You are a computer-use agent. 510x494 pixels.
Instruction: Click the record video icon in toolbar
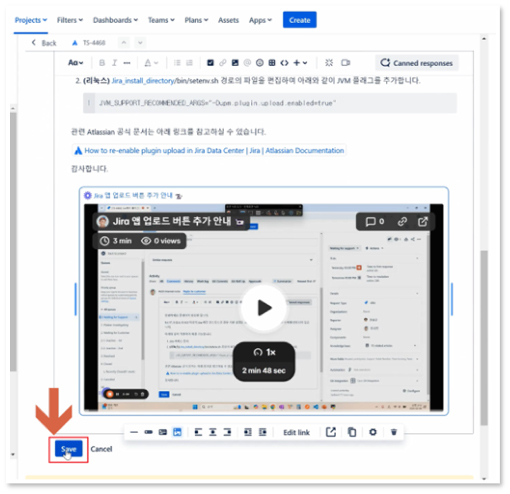point(346,63)
